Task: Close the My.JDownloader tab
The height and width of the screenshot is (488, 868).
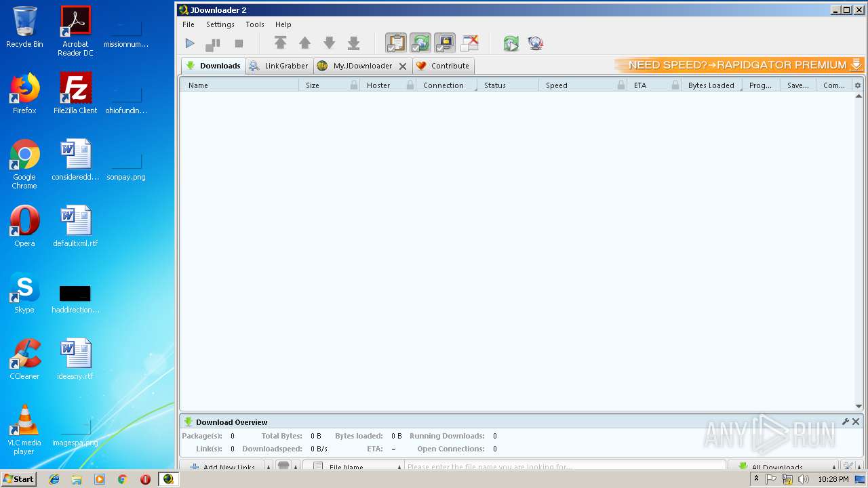Action: pyautogui.click(x=403, y=66)
